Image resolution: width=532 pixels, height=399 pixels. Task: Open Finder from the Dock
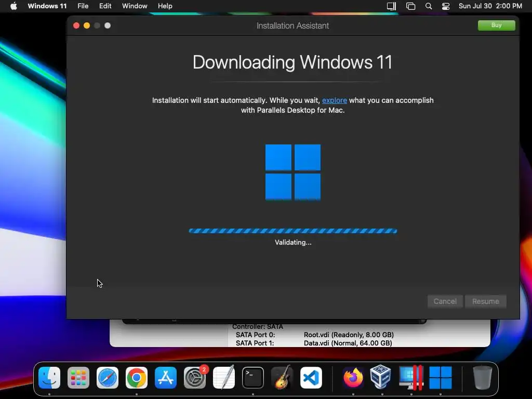[x=49, y=378]
